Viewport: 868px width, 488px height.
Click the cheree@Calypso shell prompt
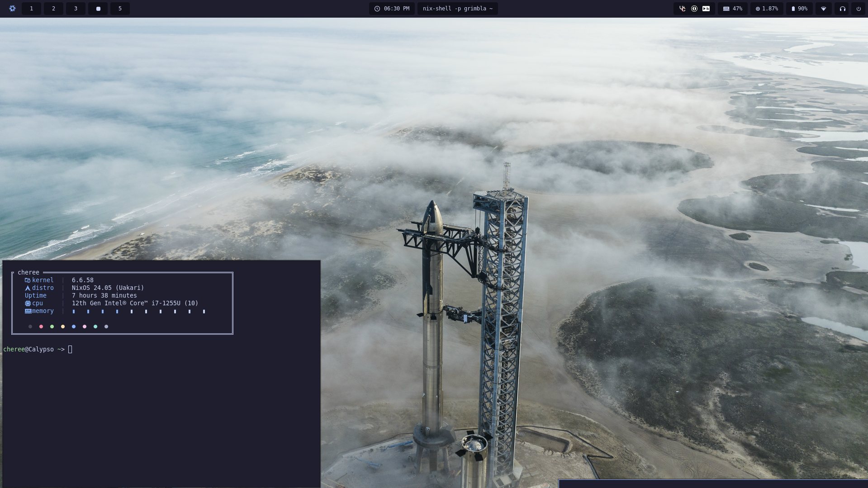[x=34, y=349]
